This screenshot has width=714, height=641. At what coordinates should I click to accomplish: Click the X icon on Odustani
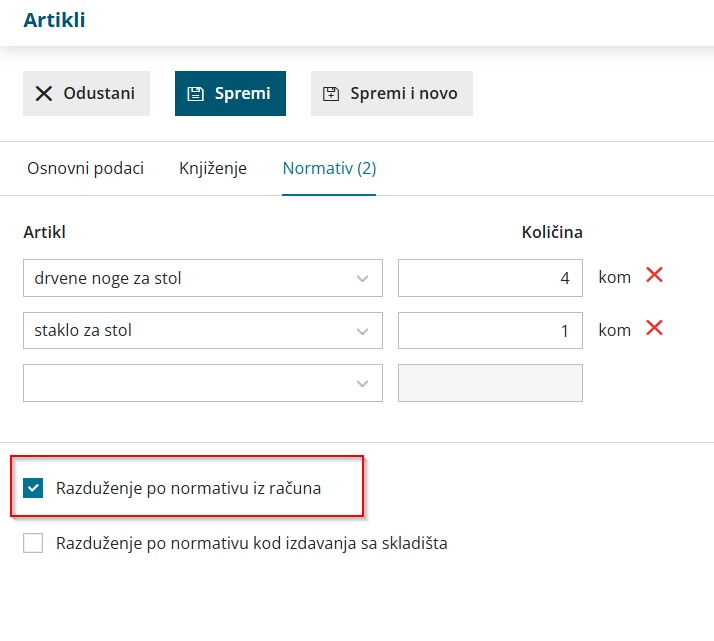coord(44,94)
